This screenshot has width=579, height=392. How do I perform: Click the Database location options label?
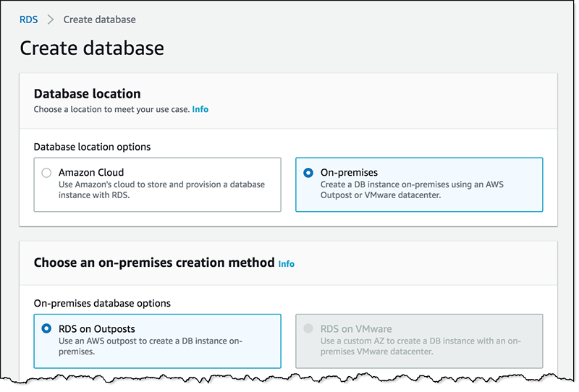[92, 147]
